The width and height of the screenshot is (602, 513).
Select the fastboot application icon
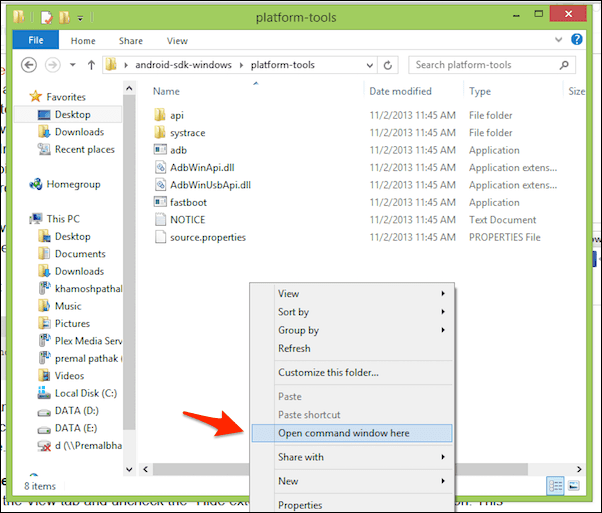160,201
